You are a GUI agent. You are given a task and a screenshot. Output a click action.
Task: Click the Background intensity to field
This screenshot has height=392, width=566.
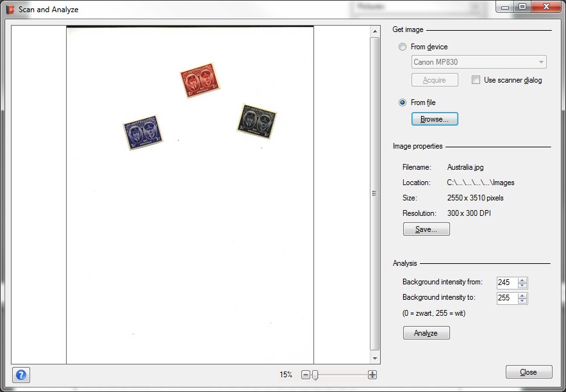tap(507, 298)
